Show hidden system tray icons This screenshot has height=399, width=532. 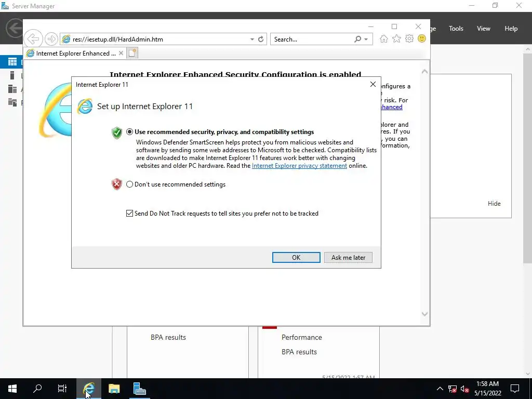click(x=440, y=389)
